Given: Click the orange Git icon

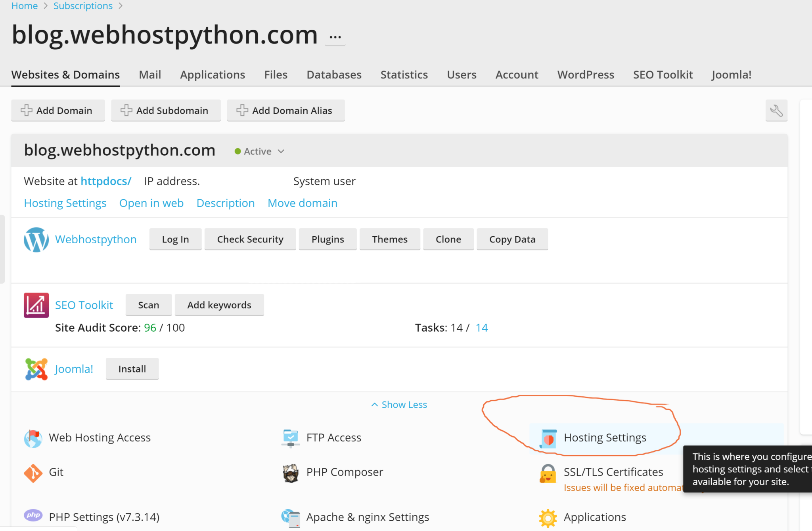Looking at the screenshot, I should pyautogui.click(x=33, y=472).
